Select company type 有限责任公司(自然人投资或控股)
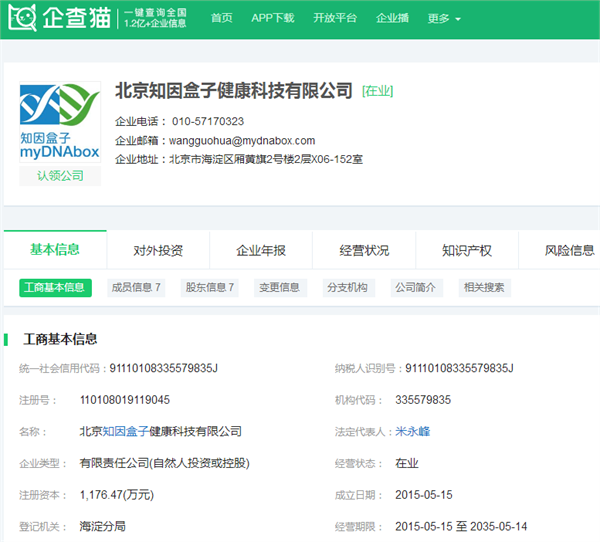Image resolution: width=600 pixels, height=542 pixels. click(x=165, y=464)
